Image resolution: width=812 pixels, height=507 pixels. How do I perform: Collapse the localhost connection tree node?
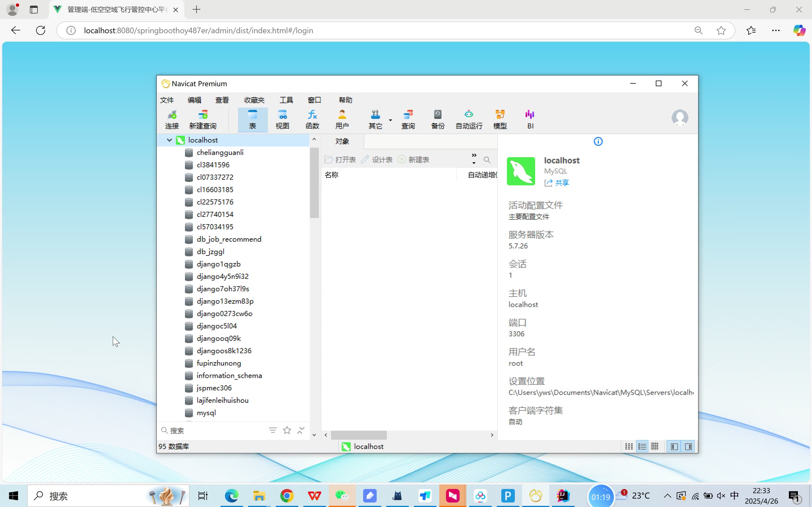(169, 140)
